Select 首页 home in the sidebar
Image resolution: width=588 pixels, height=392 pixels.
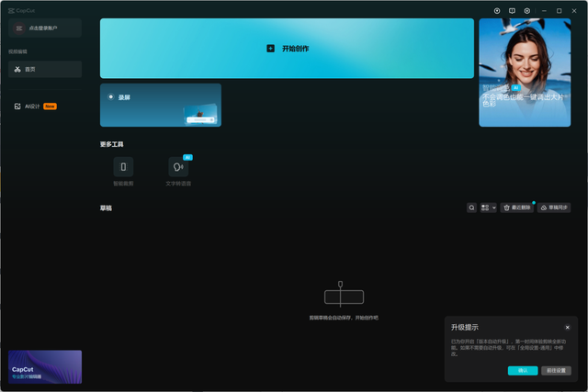tap(45, 70)
